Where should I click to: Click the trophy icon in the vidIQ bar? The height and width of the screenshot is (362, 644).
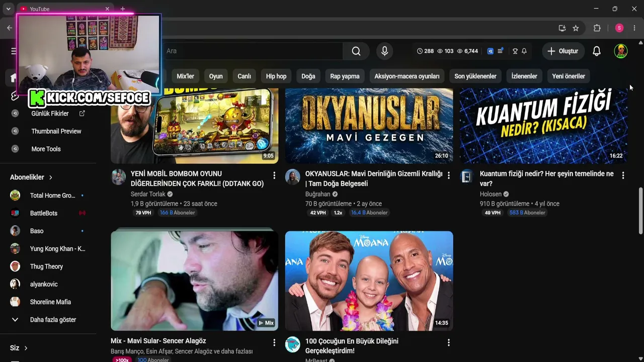pyautogui.click(x=515, y=51)
